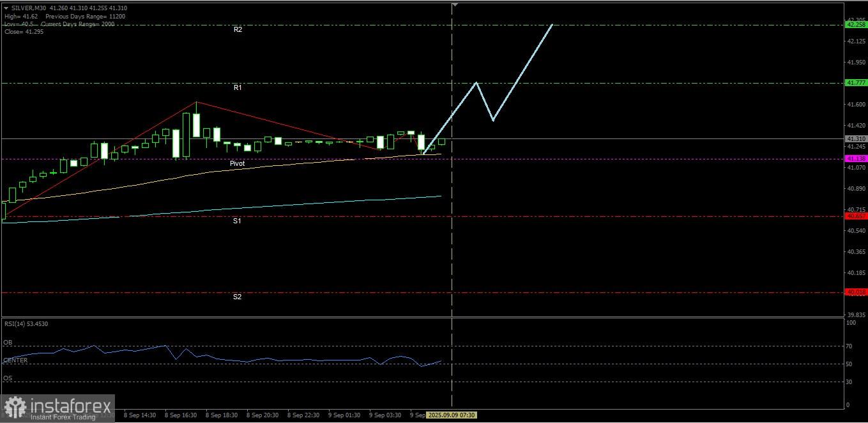868x423 pixels.
Task: Click the red 40.657 price tag
Action: (856, 216)
